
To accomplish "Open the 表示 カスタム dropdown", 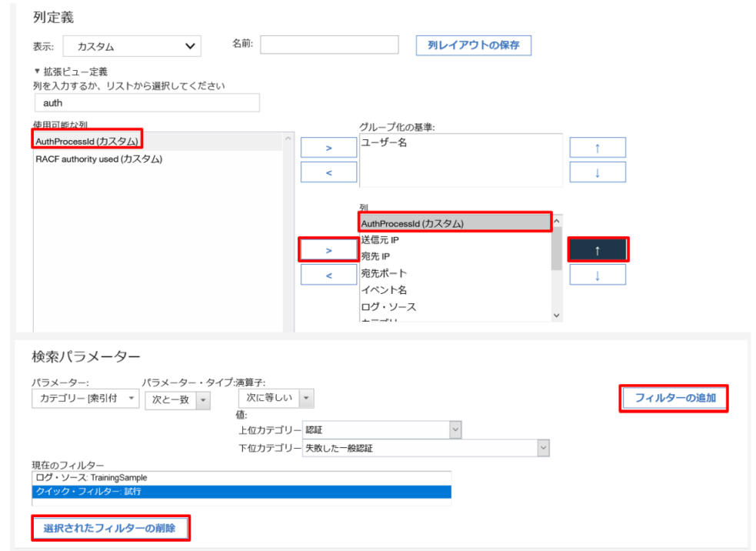I will point(132,46).
